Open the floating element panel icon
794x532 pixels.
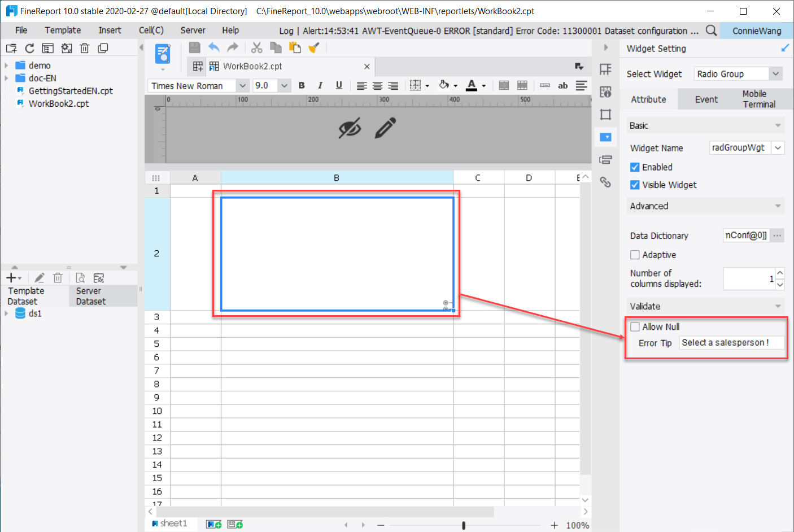[605, 115]
